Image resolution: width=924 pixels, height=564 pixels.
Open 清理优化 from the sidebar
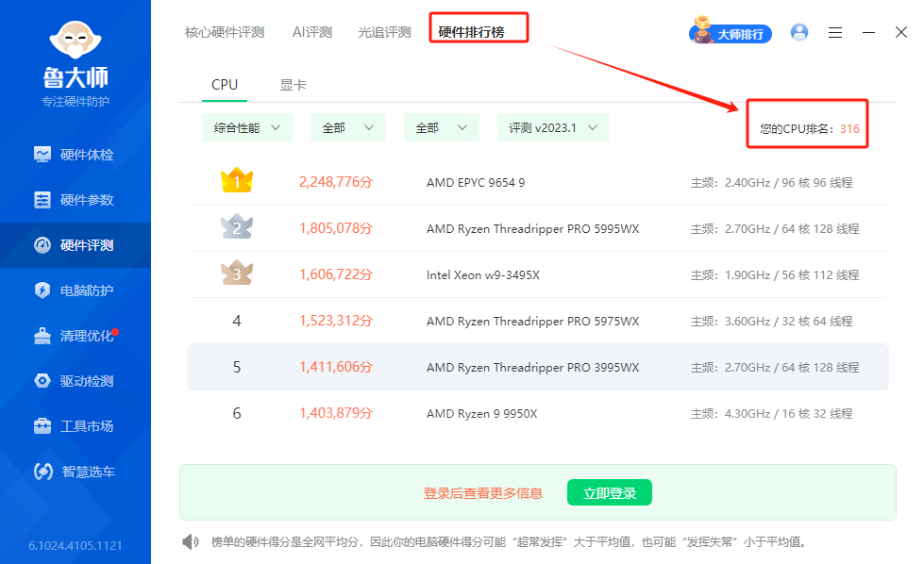(76, 336)
